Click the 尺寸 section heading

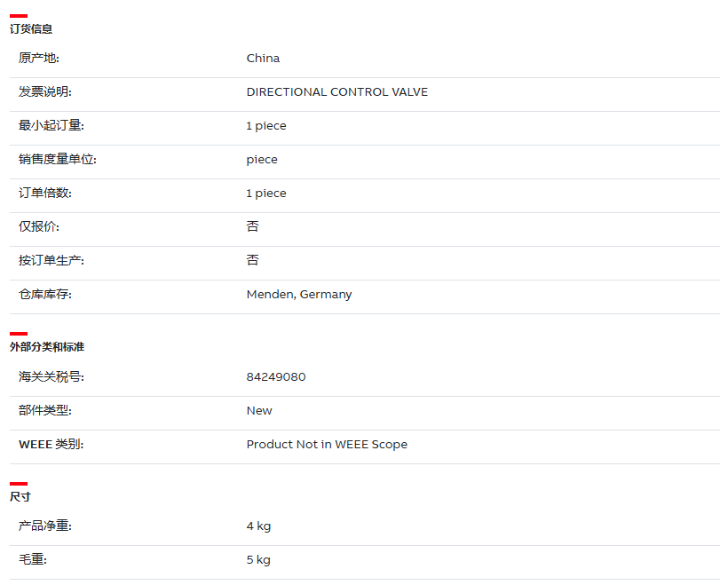click(x=20, y=497)
